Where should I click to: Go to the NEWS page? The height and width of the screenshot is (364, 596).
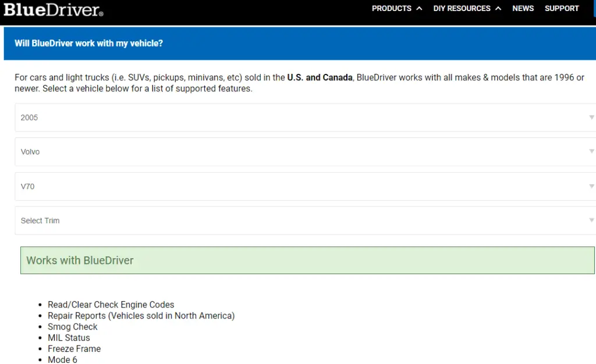pos(523,8)
